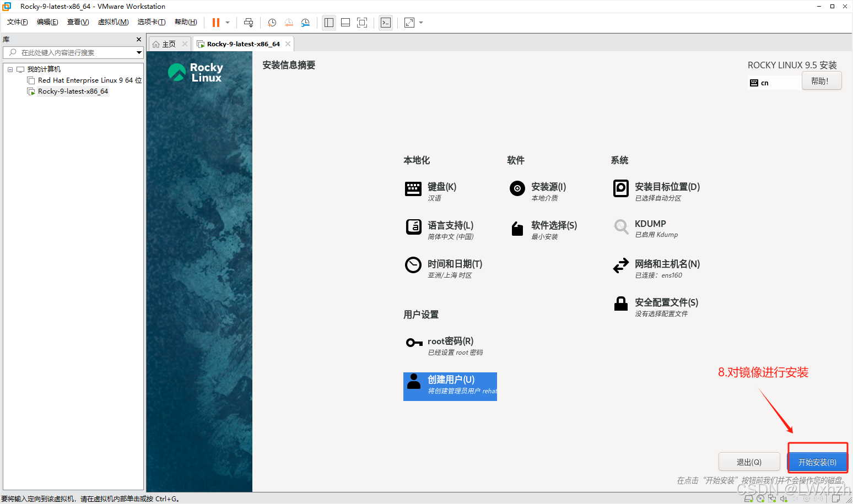Take a snapshot of this virtual machine
853x504 pixels.
272,23
